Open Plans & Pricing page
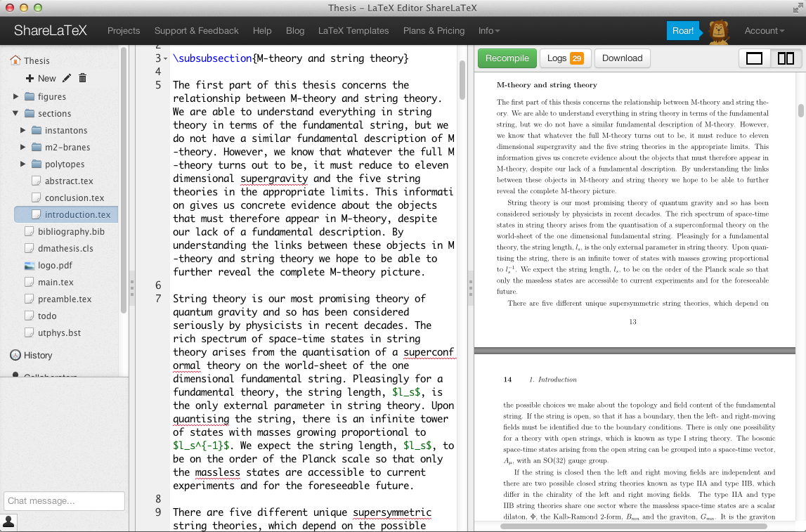 [x=434, y=31]
